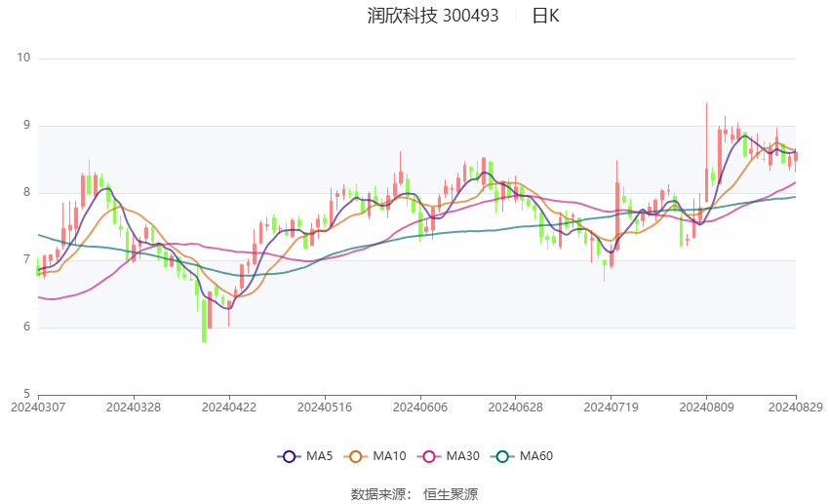The width and height of the screenshot is (829, 504).
Task: Toggle the MA30 pink legend circle
Action: (x=429, y=456)
